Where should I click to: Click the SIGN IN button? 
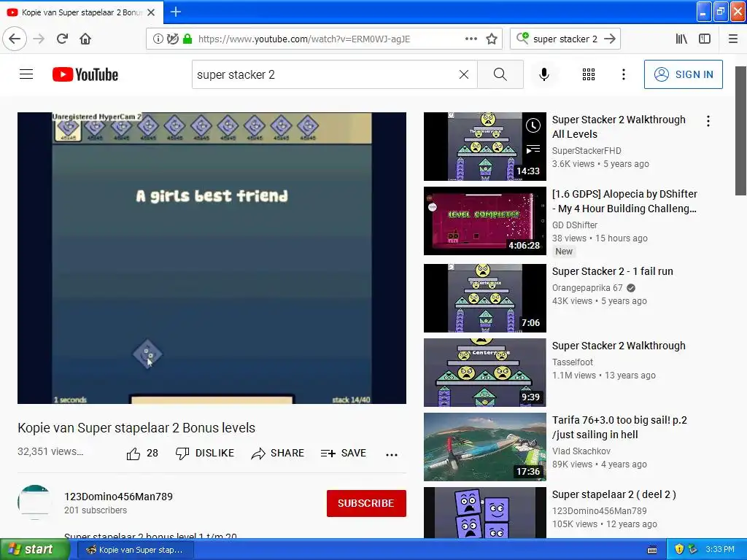tap(683, 74)
